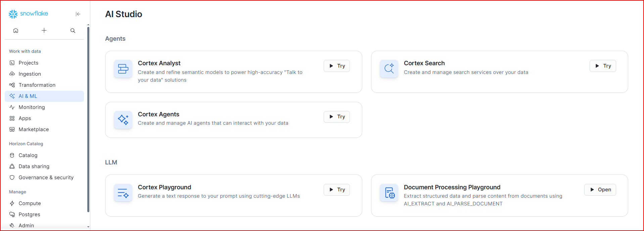Click "Create and manage search services" description
Image resolution: width=644 pixels, height=231 pixels.
point(466,72)
